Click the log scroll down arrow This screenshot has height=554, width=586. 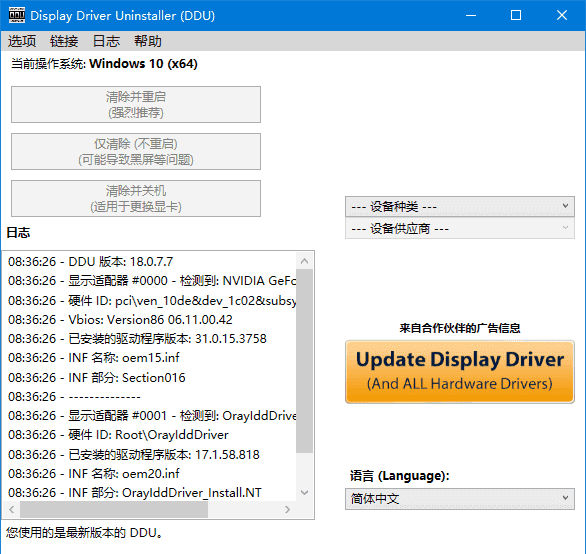coord(305,492)
